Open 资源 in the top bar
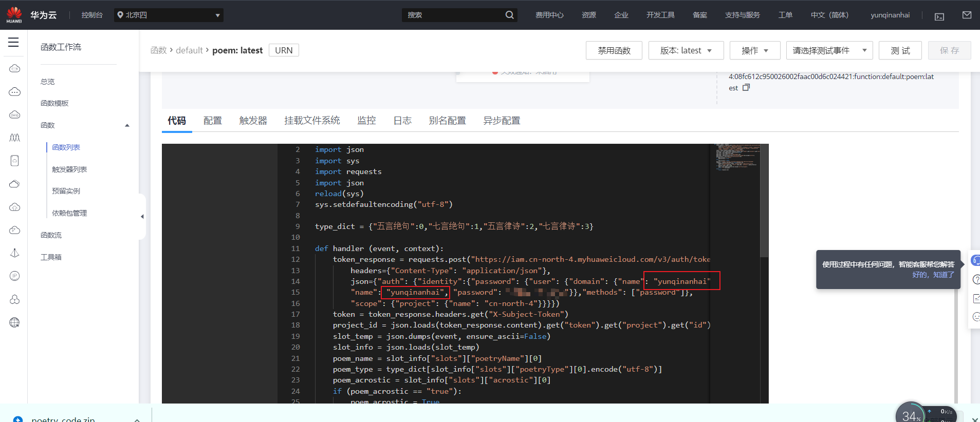 tap(589, 15)
